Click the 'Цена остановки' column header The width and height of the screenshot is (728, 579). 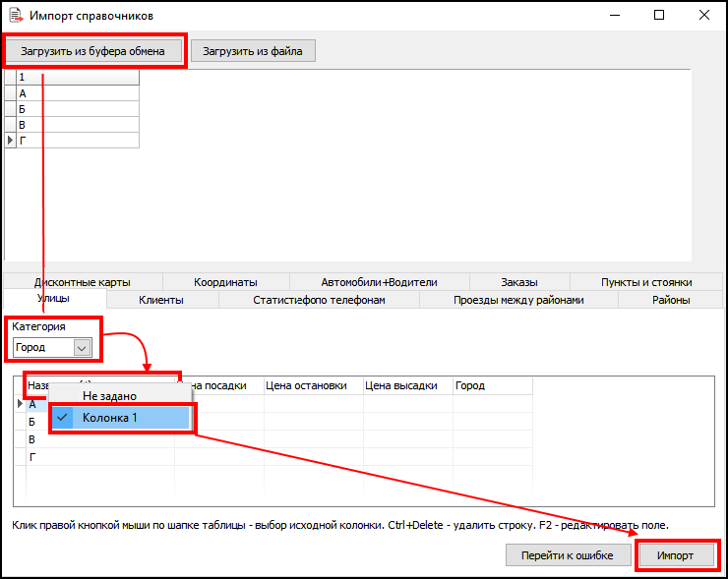click(x=314, y=385)
